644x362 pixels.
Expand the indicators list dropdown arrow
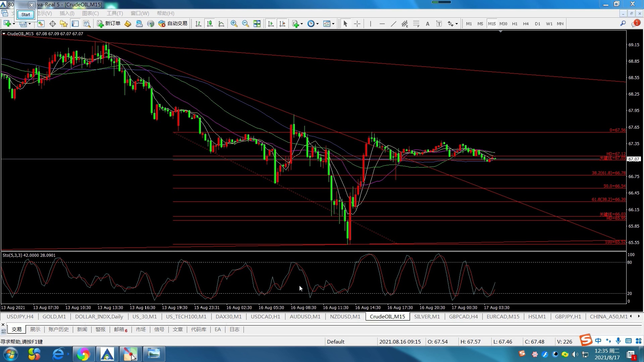(x=302, y=24)
